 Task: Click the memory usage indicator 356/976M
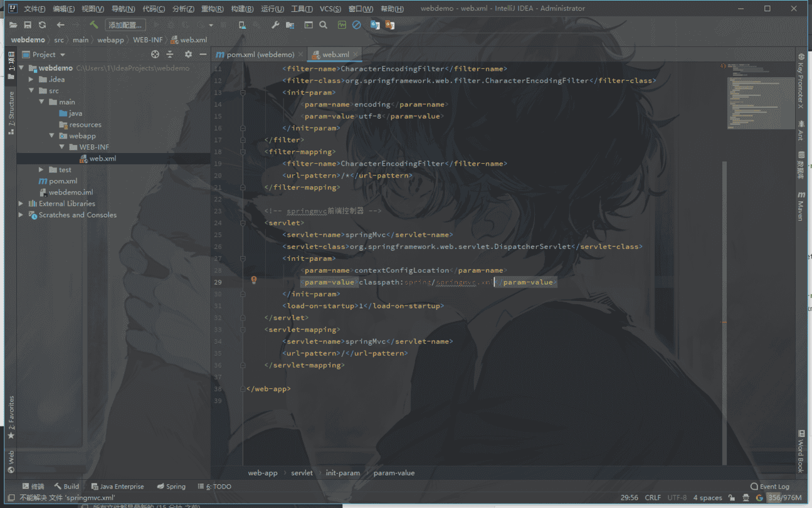tap(784, 498)
